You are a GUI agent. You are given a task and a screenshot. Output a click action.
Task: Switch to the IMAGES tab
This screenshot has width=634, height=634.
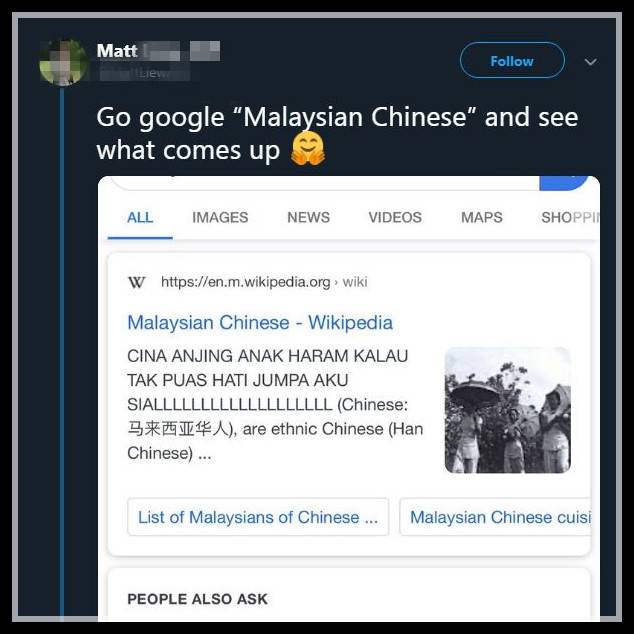click(x=220, y=218)
